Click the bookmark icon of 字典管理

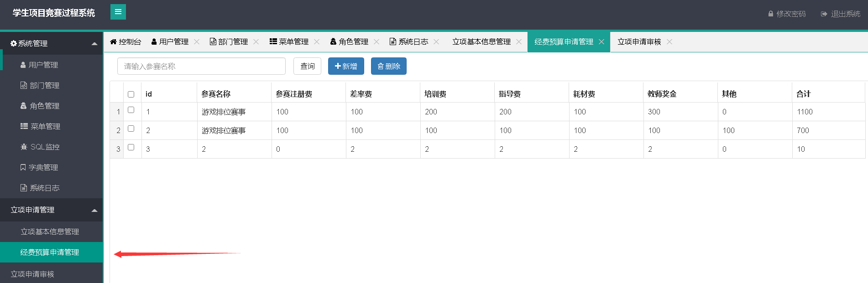(23, 167)
